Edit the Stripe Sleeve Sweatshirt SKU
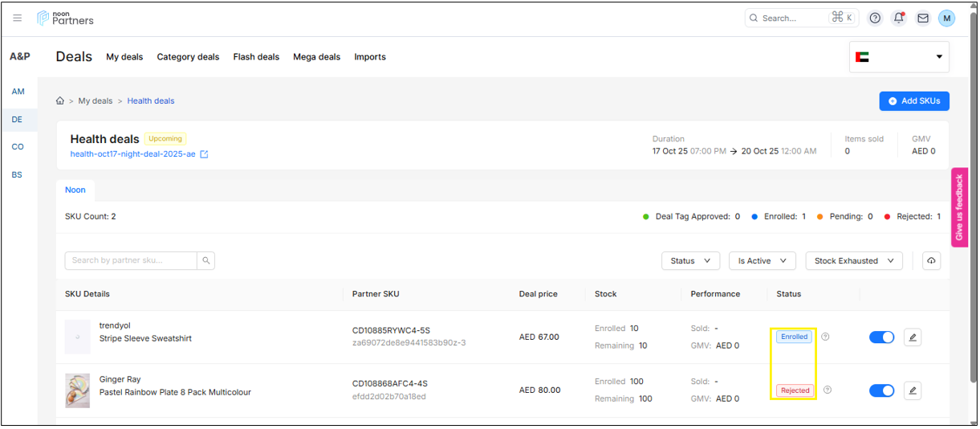The height and width of the screenshot is (429, 980). coord(912,337)
